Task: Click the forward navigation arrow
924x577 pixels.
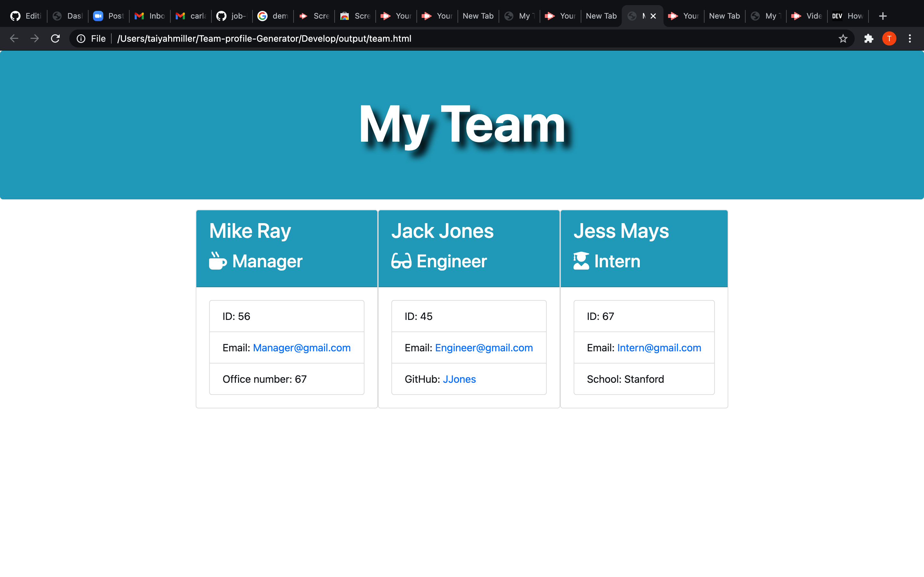Action: tap(34, 38)
